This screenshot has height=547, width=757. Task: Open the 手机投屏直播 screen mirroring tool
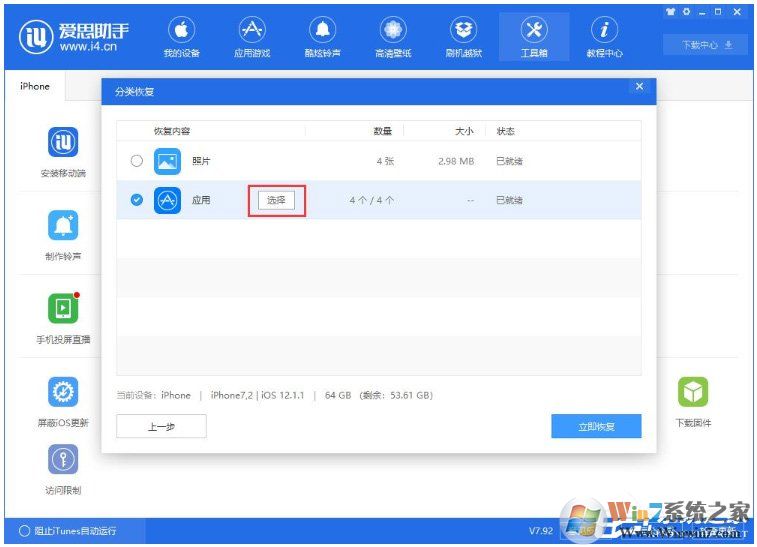coord(63,309)
